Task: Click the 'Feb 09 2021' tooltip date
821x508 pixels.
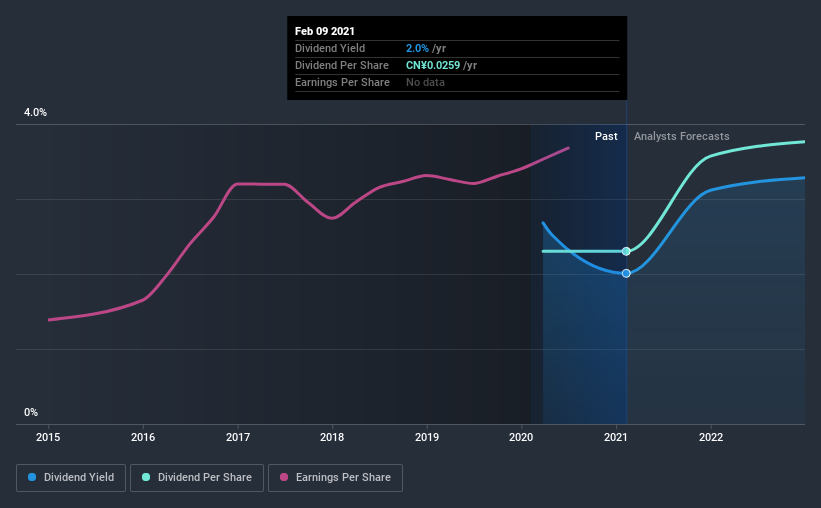Action: [325, 31]
